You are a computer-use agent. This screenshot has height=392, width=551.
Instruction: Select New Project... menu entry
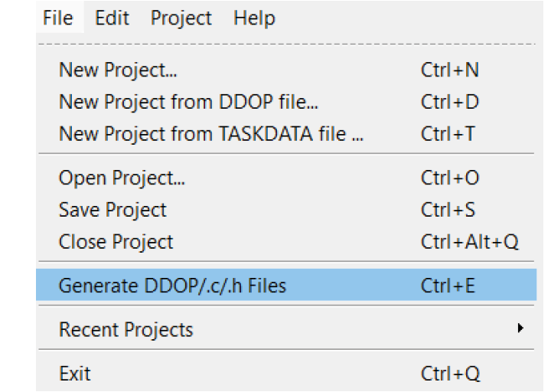click(286, 70)
